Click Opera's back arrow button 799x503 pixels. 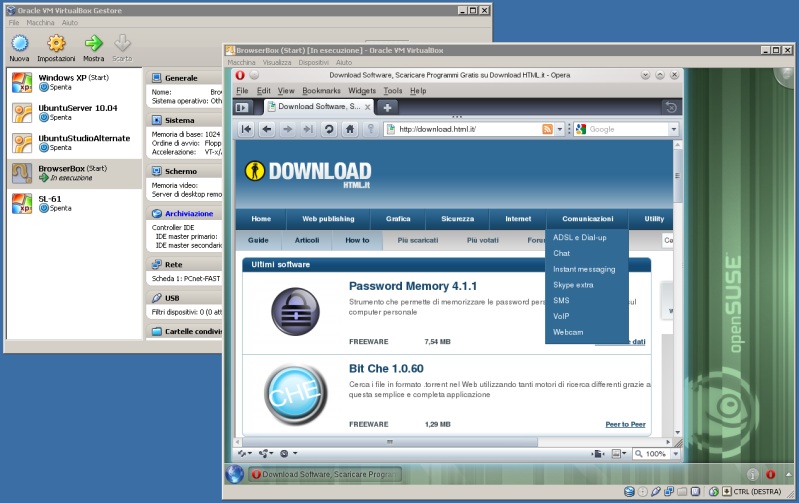click(267, 129)
